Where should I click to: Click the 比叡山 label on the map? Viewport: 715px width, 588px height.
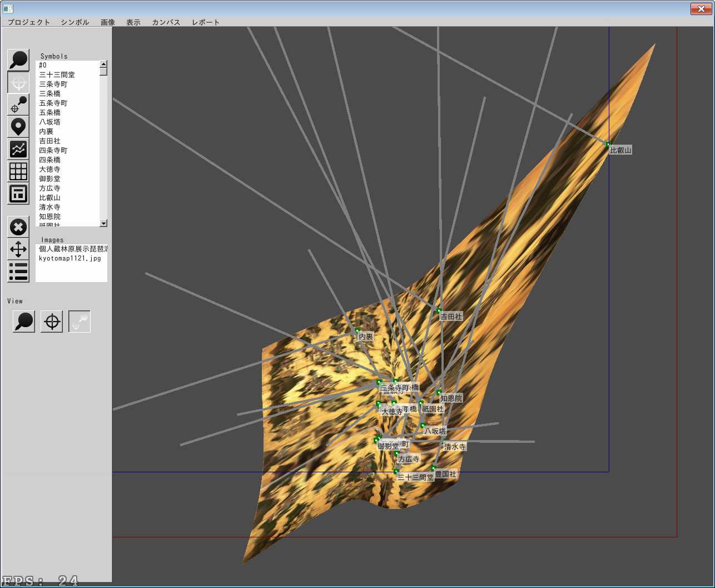coord(620,150)
